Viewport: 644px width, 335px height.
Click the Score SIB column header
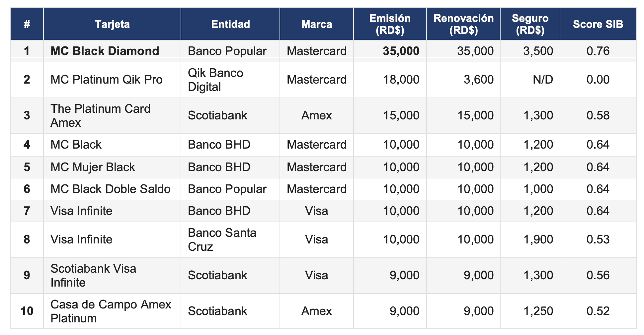[x=598, y=24]
